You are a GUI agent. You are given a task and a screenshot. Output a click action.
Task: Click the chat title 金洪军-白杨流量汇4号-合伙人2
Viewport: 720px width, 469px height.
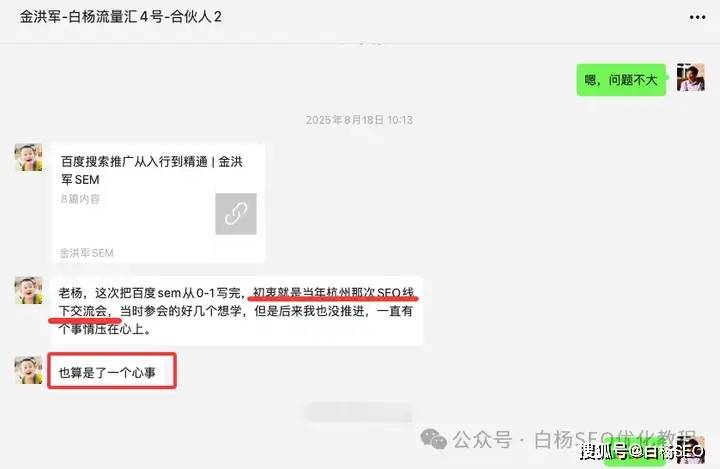pos(121,17)
